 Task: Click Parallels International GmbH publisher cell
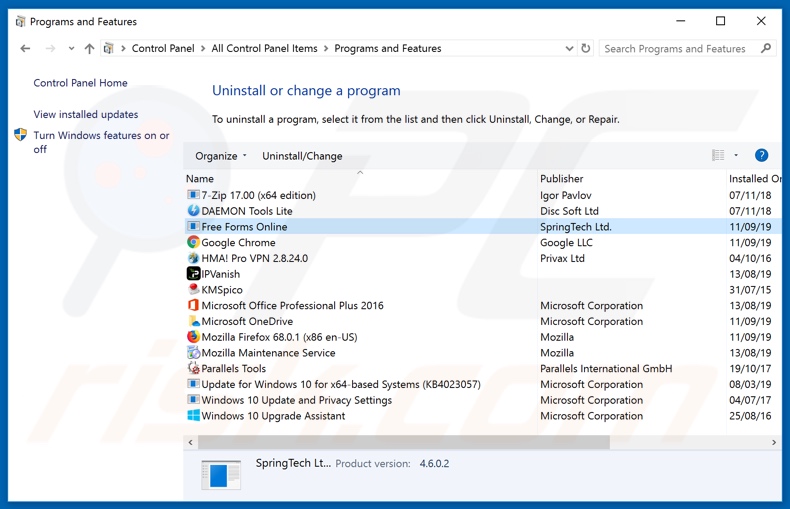point(606,368)
